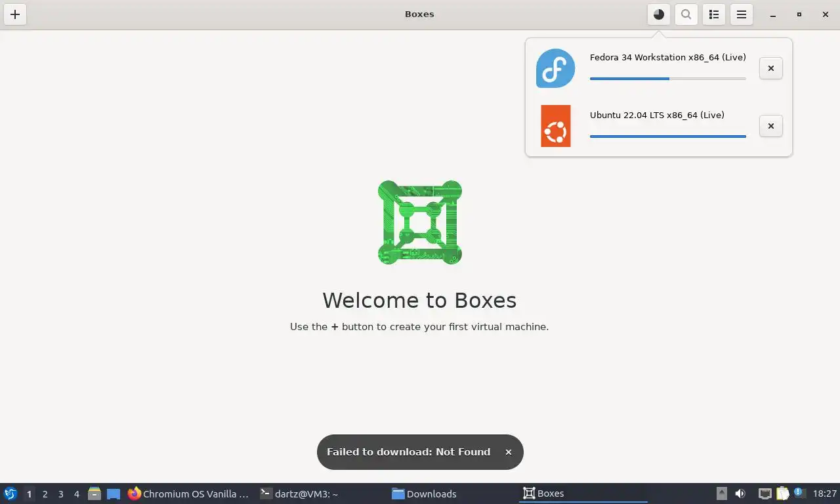Click the show desktop icon in taskbar

114,494
